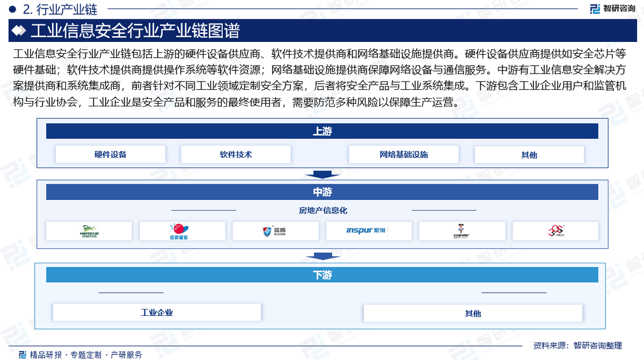Click the 智研咨询 logo at top right
This screenshot has width=644, height=360.
(612, 8)
